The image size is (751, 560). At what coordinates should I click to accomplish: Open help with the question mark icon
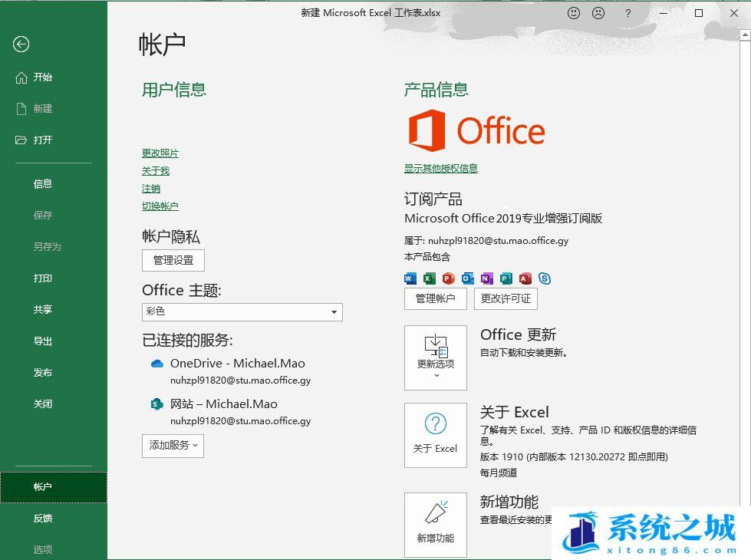tap(628, 13)
